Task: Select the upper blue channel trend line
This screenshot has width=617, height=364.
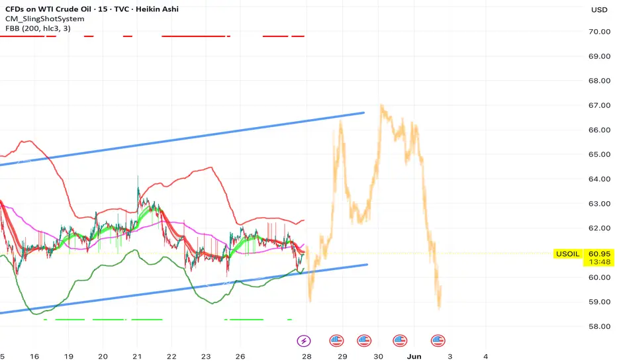Action: [x=182, y=138]
